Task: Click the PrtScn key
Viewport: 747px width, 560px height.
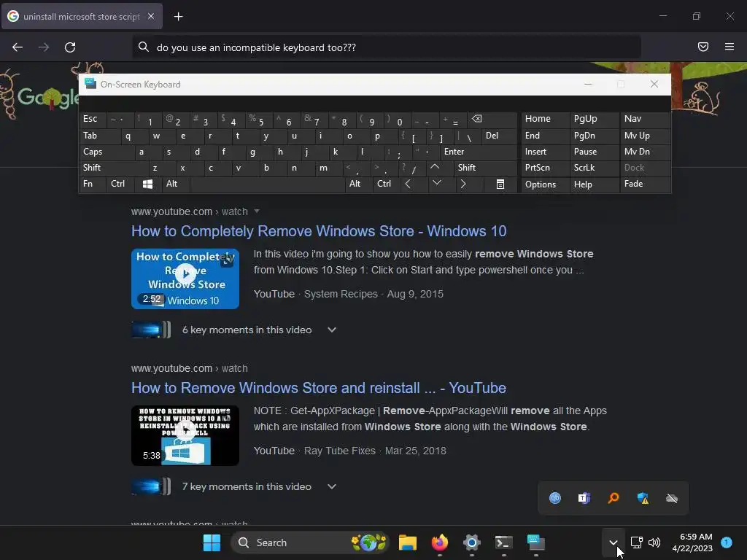Action: pos(546,168)
